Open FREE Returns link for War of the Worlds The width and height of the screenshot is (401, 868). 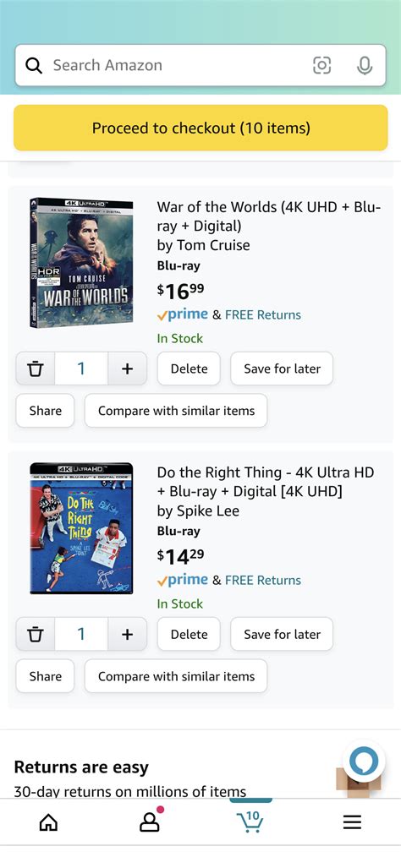point(263,315)
